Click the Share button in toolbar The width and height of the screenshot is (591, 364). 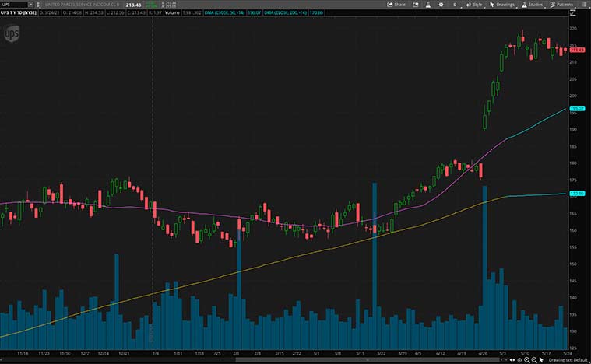[x=397, y=4]
